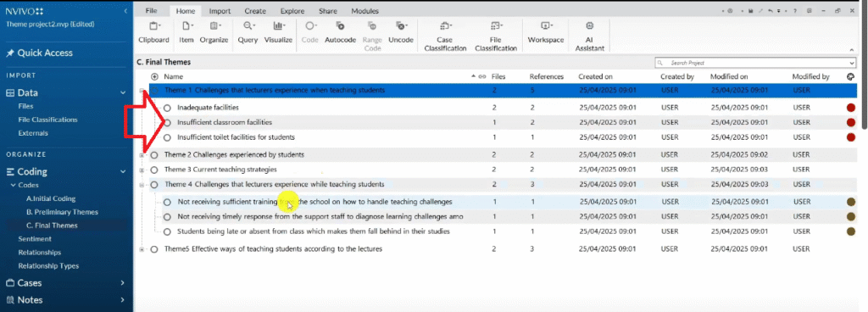Select circle for Not receiving sufficient training
Screen dimensions: 868x312
[x=168, y=202]
